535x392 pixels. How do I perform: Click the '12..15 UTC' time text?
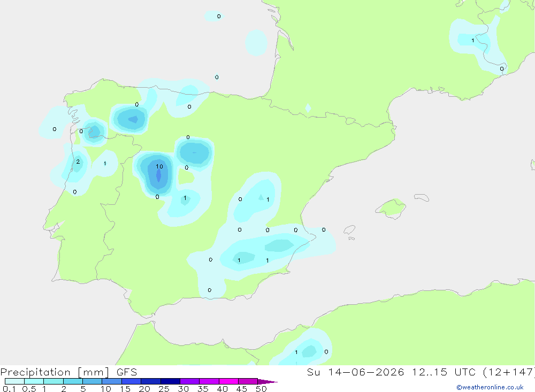[x=443, y=372]
